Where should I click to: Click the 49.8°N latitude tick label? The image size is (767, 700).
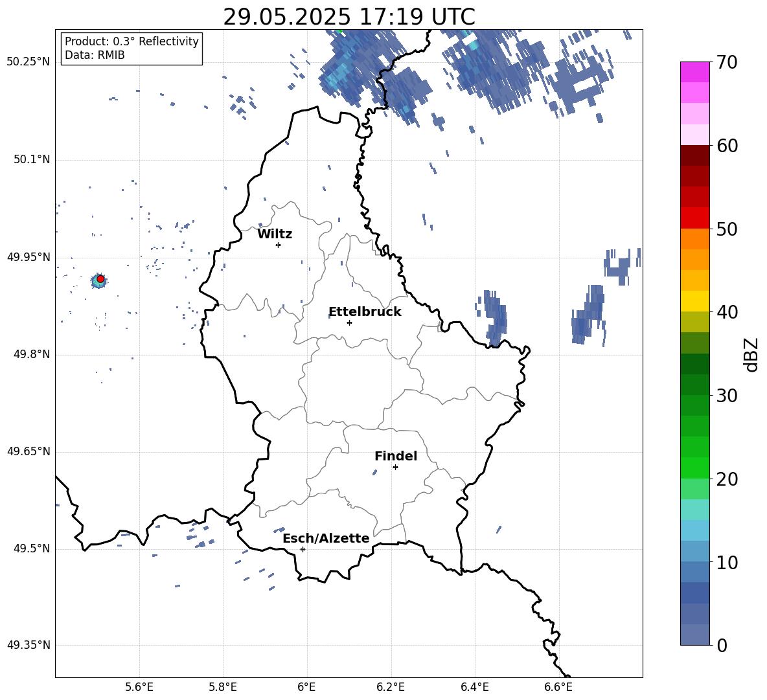click(x=32, y=354)
